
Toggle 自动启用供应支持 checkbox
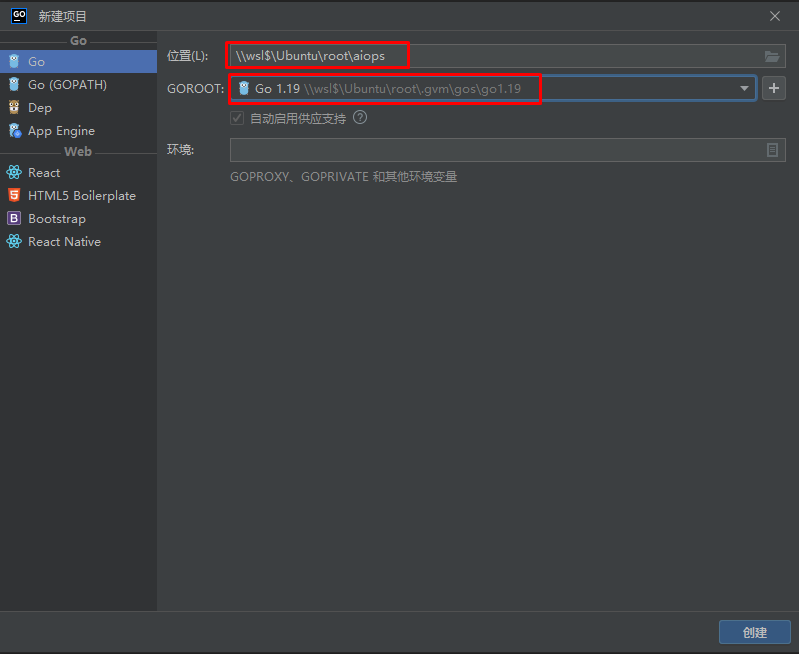pyautogui.click(x=237, y=118)
